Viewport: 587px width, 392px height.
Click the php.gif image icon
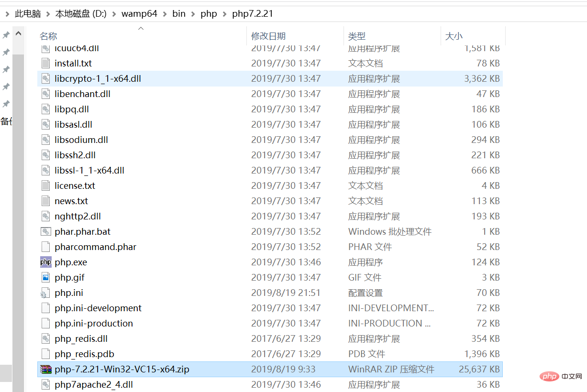[x=45, y=277]
